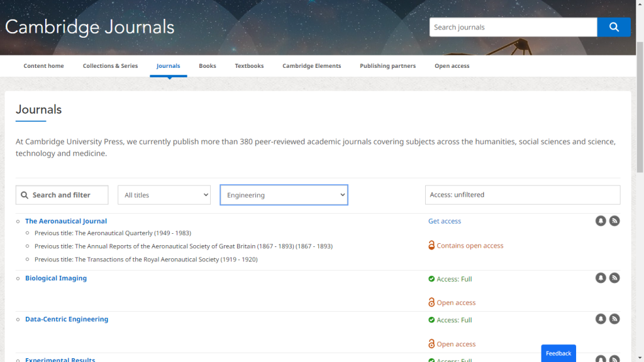Open Collections & Series tab
The height and width of the screenshot is (362, 644).
click(111, 65)
